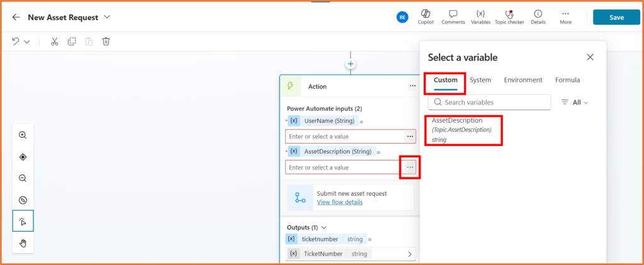Image resolution: width=644 pixels, height=265 pixels.
Task: Click the Action node lightning icon
Action: click(x=291, y=86)
